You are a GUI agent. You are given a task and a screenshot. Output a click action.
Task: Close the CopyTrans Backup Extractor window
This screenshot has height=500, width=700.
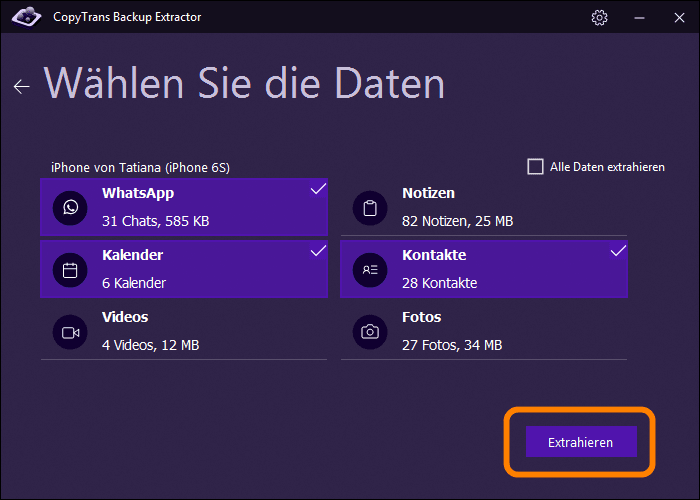click(x=679, y=18)
